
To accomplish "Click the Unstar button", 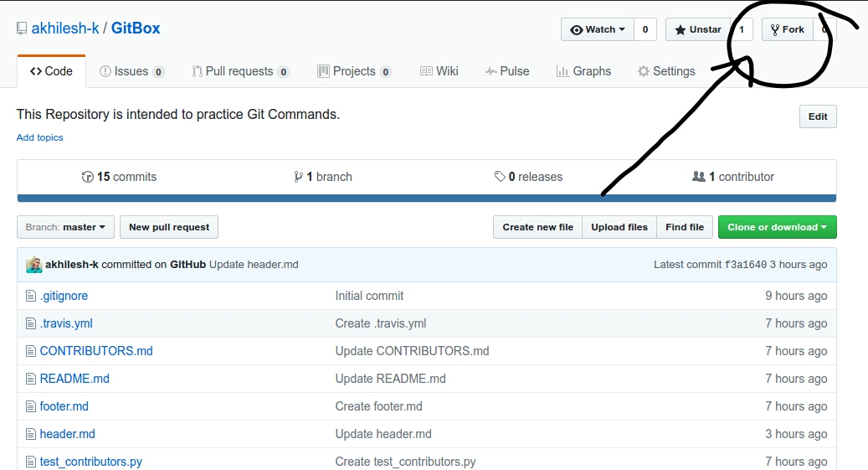I will point(697,29).
